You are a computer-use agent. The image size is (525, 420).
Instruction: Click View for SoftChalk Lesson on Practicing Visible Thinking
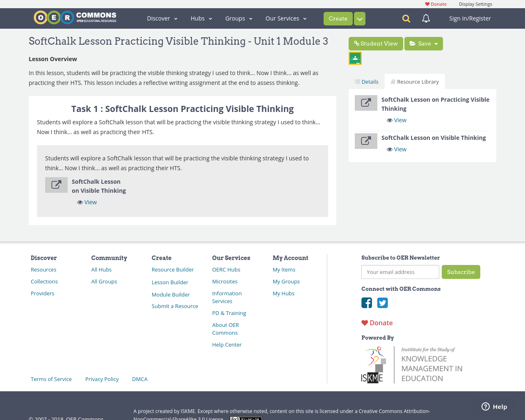tap(396, 120)
